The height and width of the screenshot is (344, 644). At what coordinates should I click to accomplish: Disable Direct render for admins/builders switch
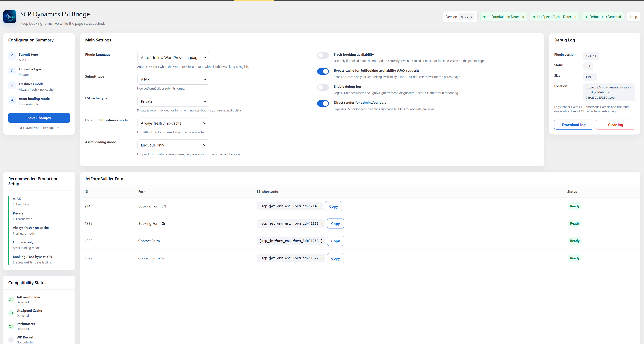pyautogui.click(x=323, y=103)
